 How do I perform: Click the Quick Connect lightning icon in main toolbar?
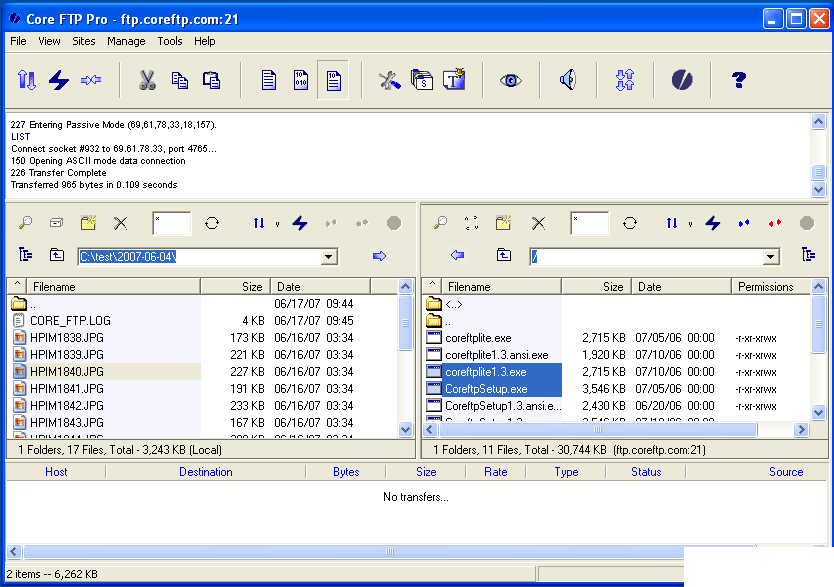pos(59,80)
